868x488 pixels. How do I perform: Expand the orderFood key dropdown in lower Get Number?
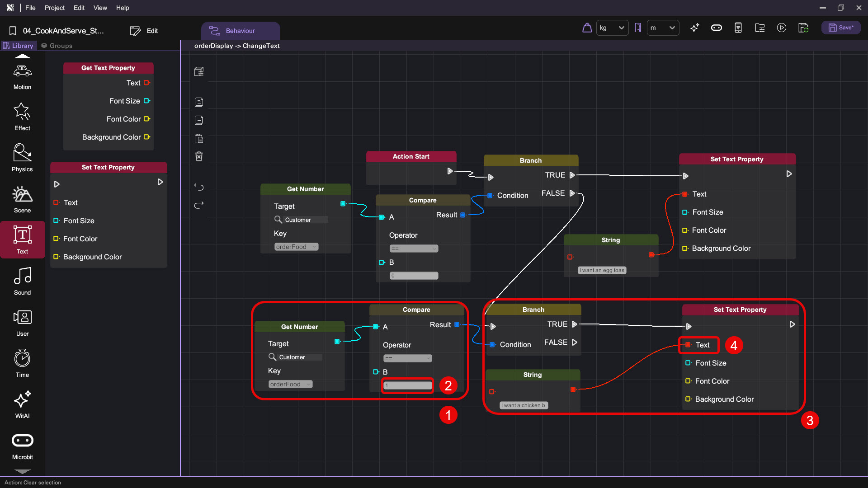click(x=290, y=385)
